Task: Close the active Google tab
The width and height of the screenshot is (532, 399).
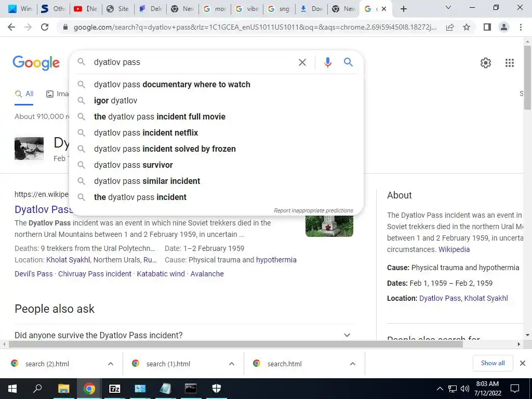Action: 384,9
